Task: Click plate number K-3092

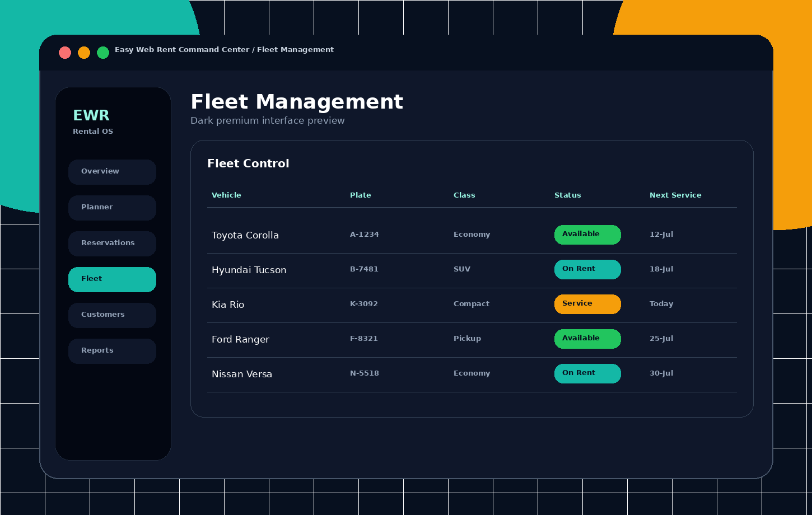Action: pyautogui.click(x=364, y=304)
